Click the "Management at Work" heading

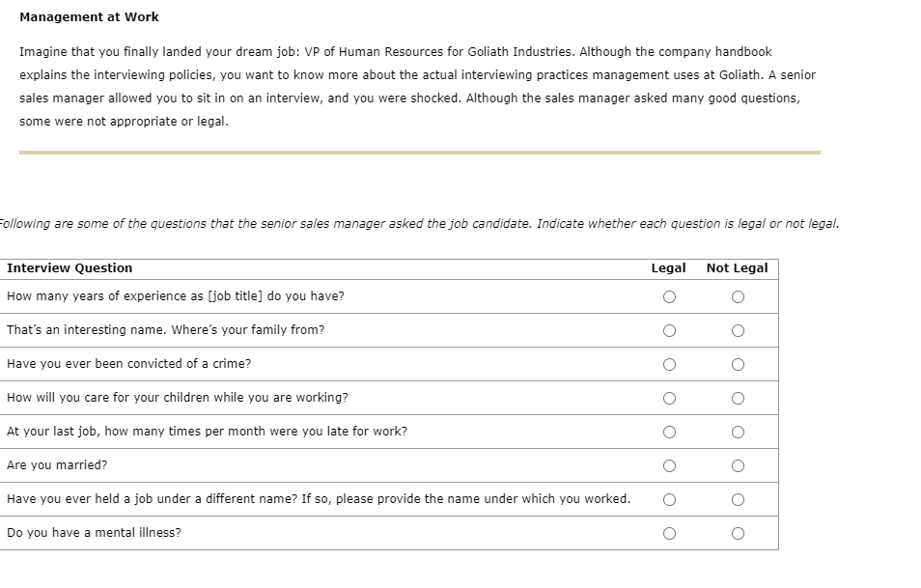point(89,16)
